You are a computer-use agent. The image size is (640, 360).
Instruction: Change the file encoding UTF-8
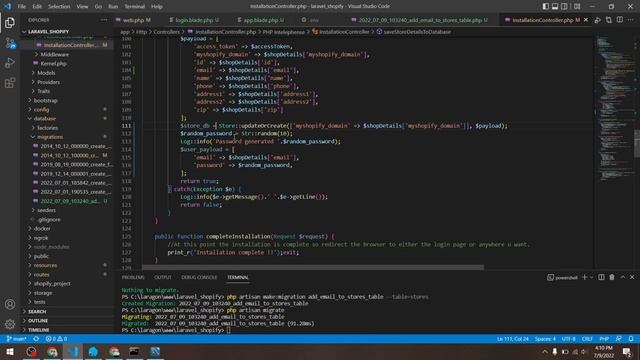coord(569,339)
